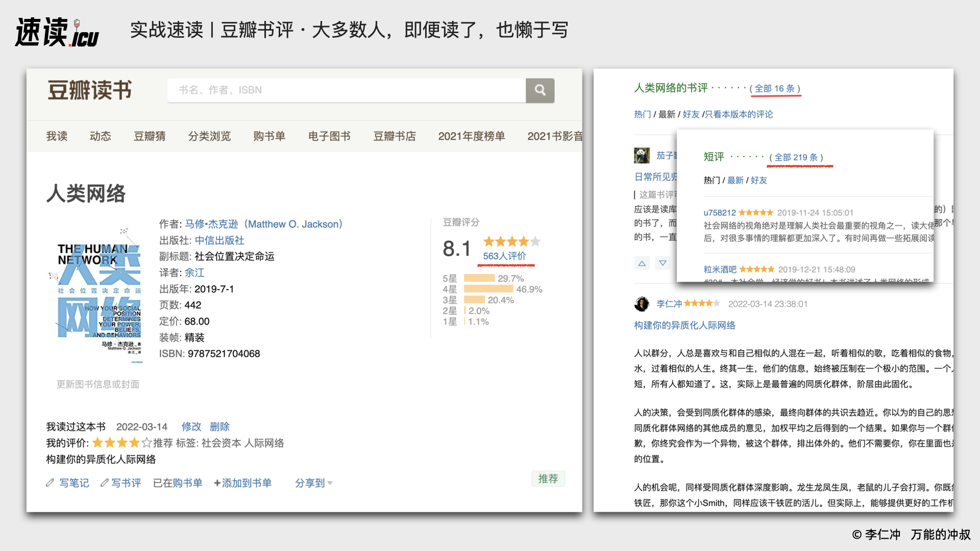This screenshot has width=980, height=551.
Task: Click the 3星 rating bar
Action: point(474,300)
